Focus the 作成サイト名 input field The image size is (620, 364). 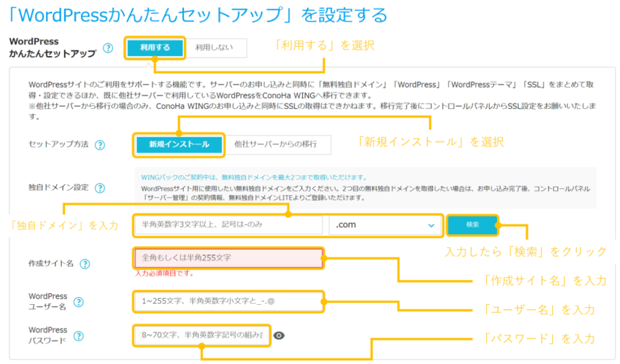pos(229,258)
